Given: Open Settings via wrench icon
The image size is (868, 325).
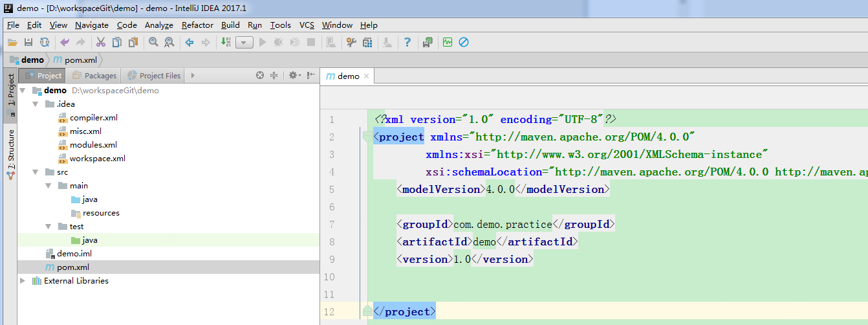Looking at the screenshot, I should pyautogui.click(x=351, y=43).
